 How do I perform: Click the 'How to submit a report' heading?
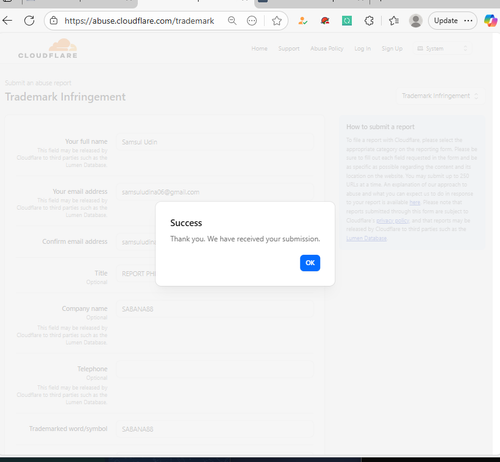point(380,127)
